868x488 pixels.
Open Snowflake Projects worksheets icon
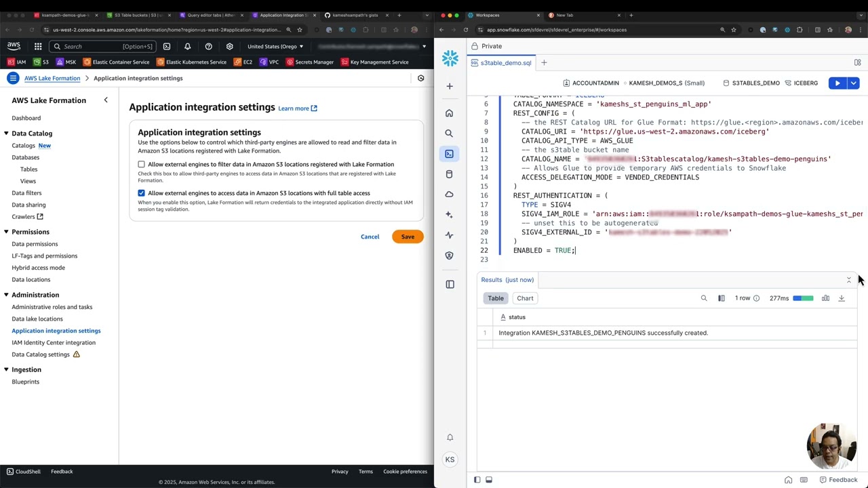(449, 154)
